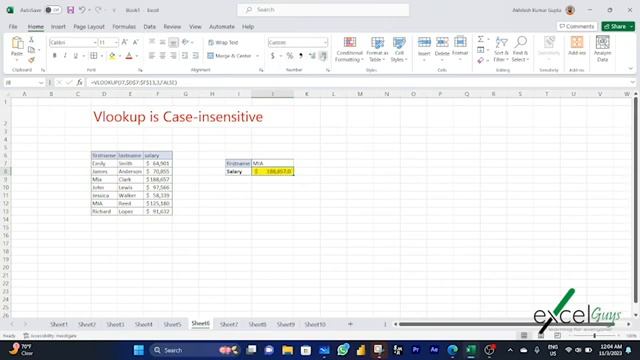Image resolution: width=640 pixels, height=360 pixels.
Task: Open Conditional Formatting menu
Action: [349, 49]
